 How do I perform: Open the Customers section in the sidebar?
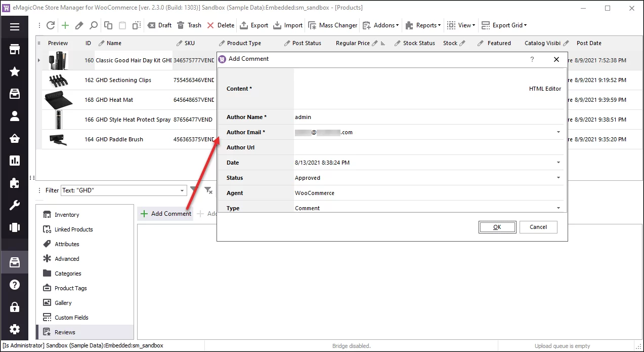(14, 115)
